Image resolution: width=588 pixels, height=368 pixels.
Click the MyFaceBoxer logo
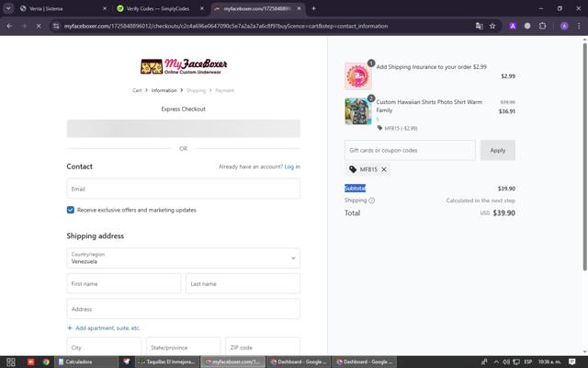pyautogui.click(x=184, y=66)
